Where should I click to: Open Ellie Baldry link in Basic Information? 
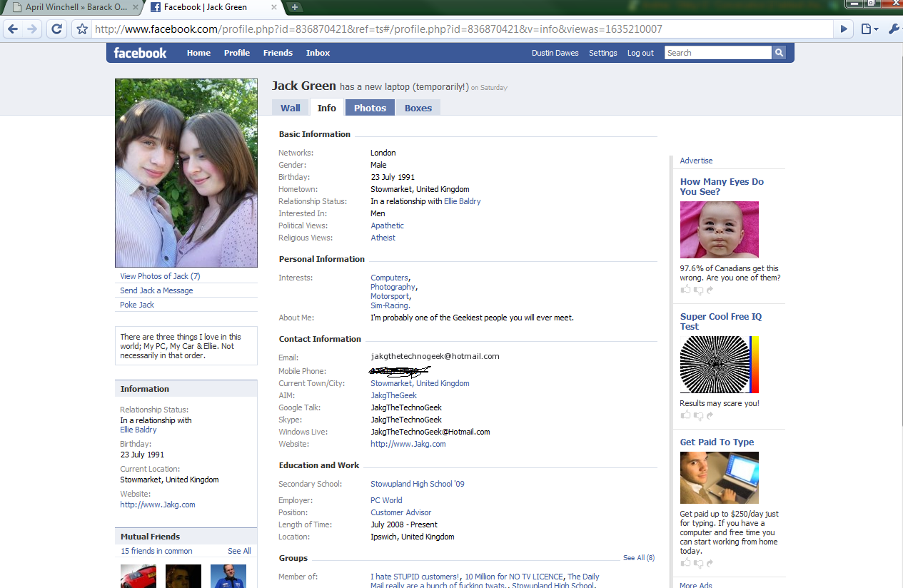tap(463, 201)
